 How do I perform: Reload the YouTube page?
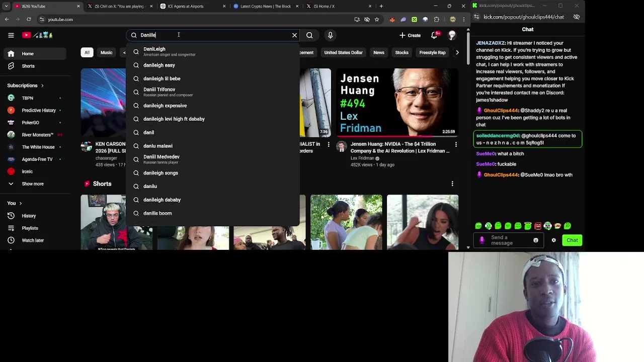(29, 20)
